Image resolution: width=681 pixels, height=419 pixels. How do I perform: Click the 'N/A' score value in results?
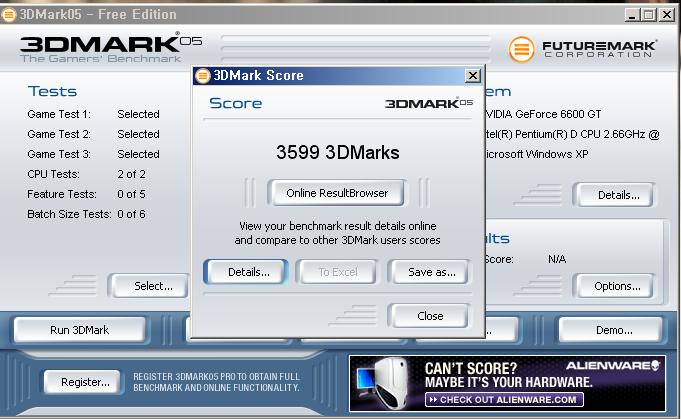tap(557, 259)
